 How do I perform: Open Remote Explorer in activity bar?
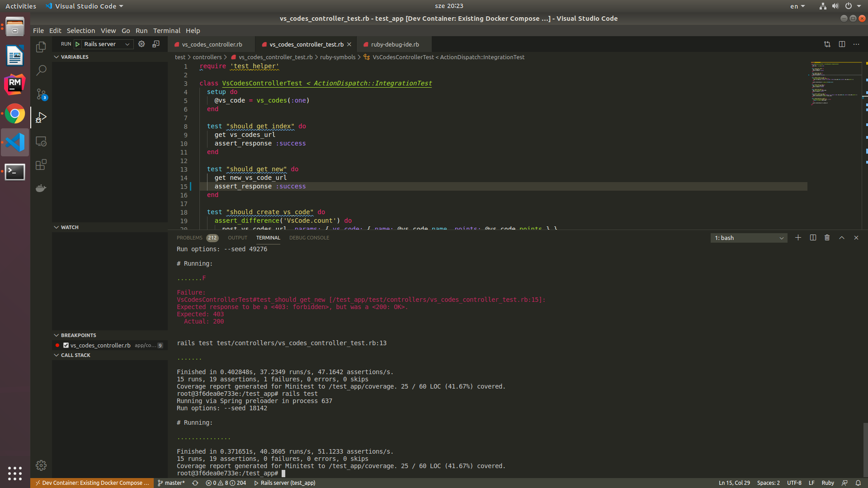[x=41, y=141]
